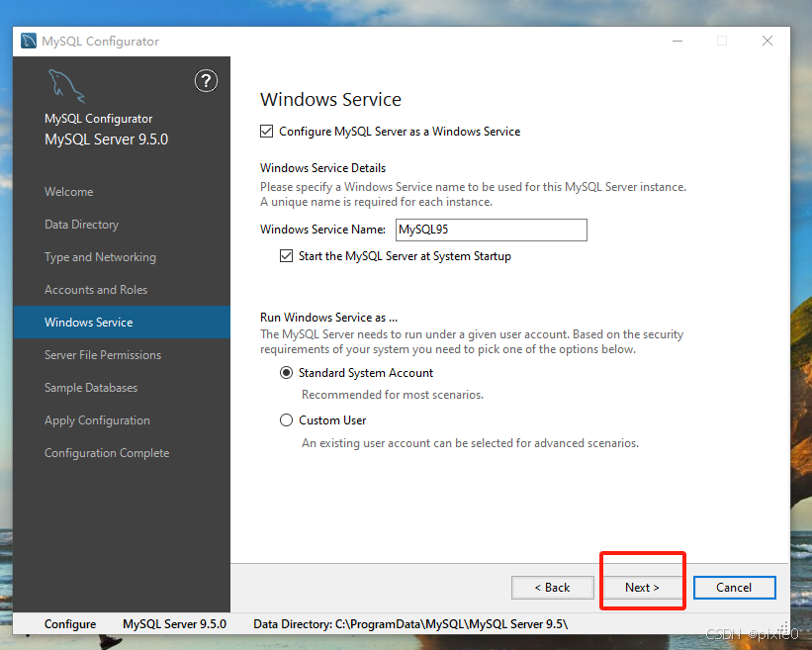Toggle Start the MySQL Server at System Startup
The width and height of the screenshot is (812, 650).
[286, 256]
